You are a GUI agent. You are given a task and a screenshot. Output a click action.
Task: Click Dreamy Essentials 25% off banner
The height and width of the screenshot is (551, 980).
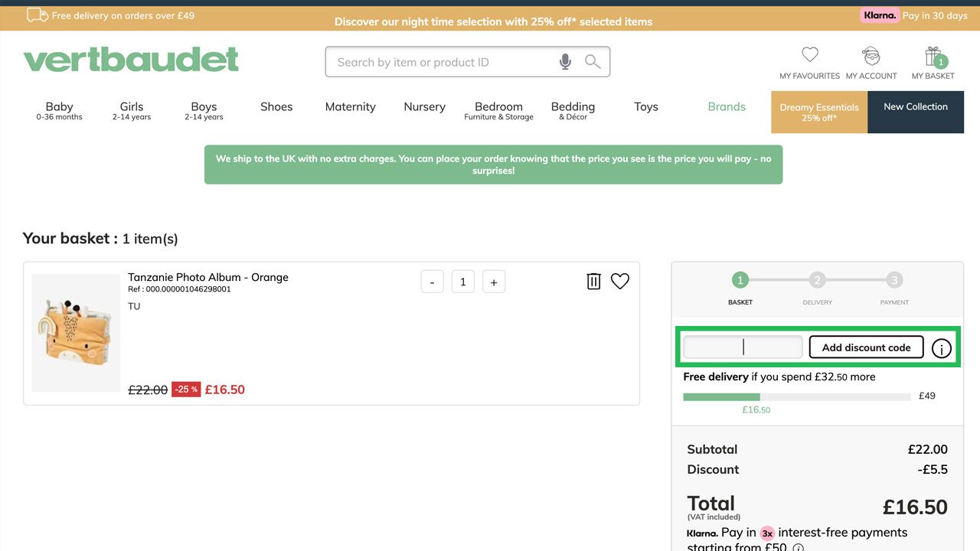point(819,112)
